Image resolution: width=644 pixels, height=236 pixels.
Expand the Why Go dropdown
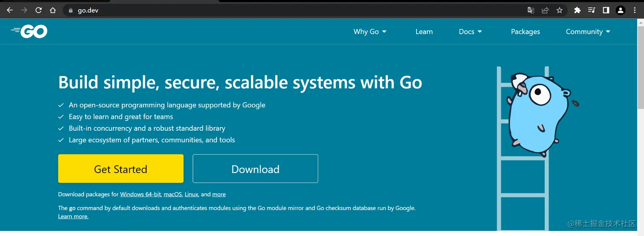[370, 32]
